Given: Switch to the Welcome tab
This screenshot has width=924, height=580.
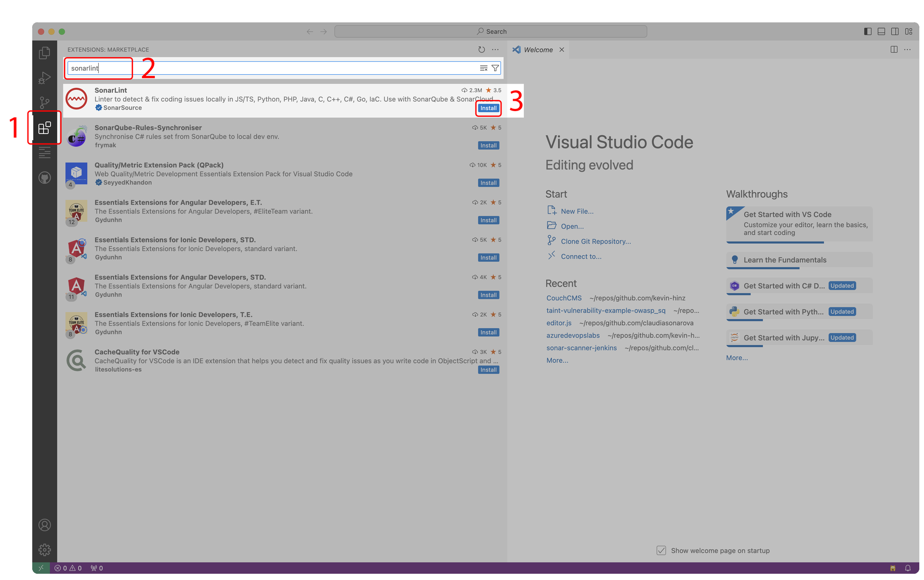Looking at the screenshot, I should (538, 50).
